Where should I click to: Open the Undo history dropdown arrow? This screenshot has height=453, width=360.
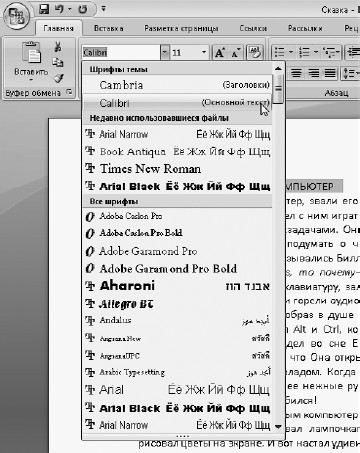click(70, 9)
